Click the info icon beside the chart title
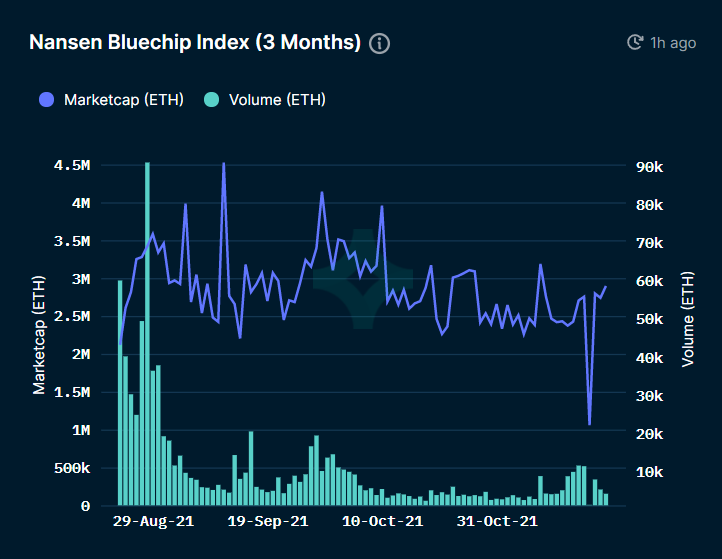Image resolution: width=722 pixels, height=559 pixels. pyautogui.click(x=379, y=44)
